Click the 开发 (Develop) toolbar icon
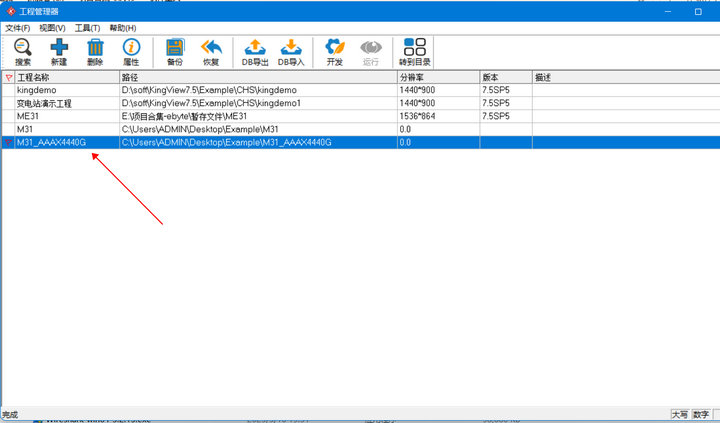Image resolution: width=720 pixels, height=423 pixels. (x=334, y=52)
